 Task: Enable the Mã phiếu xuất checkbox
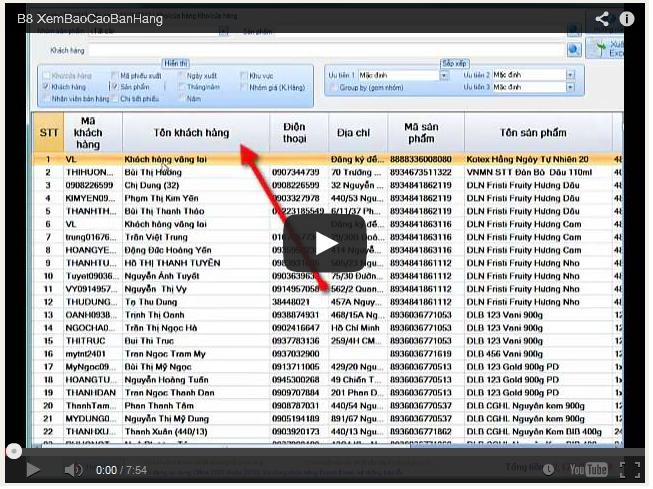115,76
